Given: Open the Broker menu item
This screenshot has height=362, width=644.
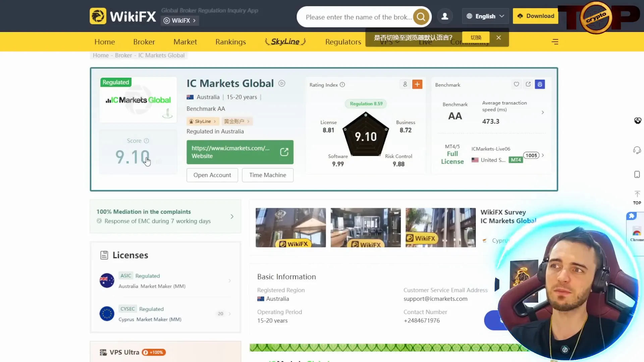Looking at the screenshot, I should click(144, 42).
